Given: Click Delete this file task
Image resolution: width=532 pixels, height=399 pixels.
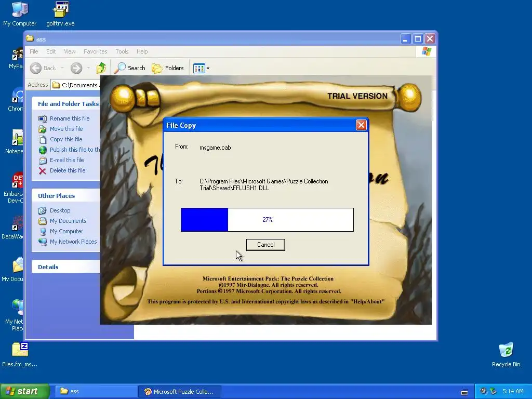Looking at the screenshot, I should 68,170.
